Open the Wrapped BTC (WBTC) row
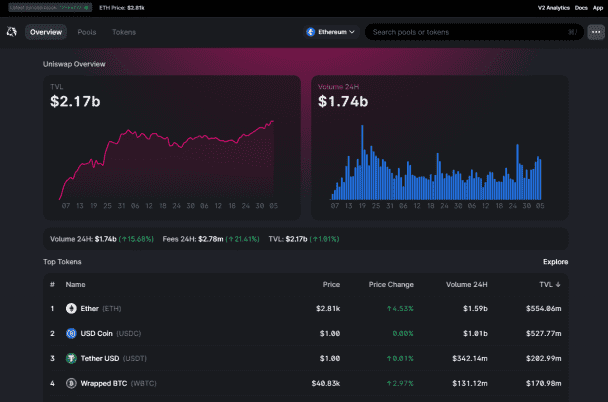This screenshot has height=402, width=608. (x=306, y=383)
